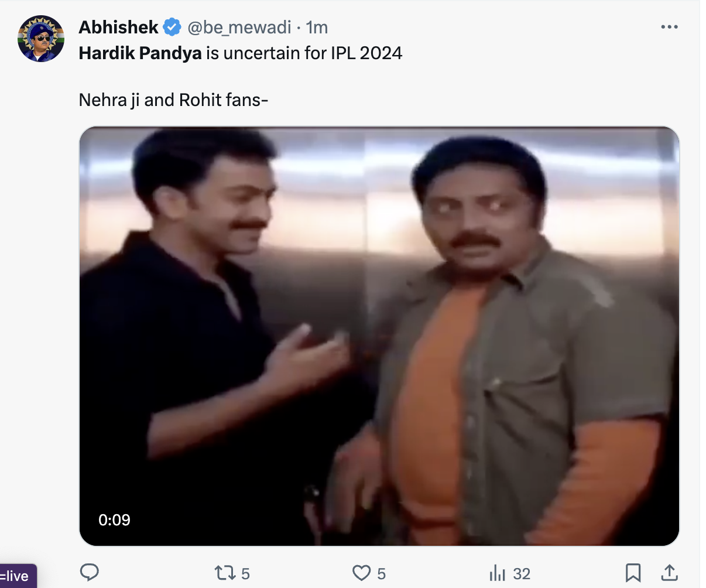The height and width of the screenshot is (588, 706).
Task: Share the tweet via the upload icon
Action: coord(669,573)
